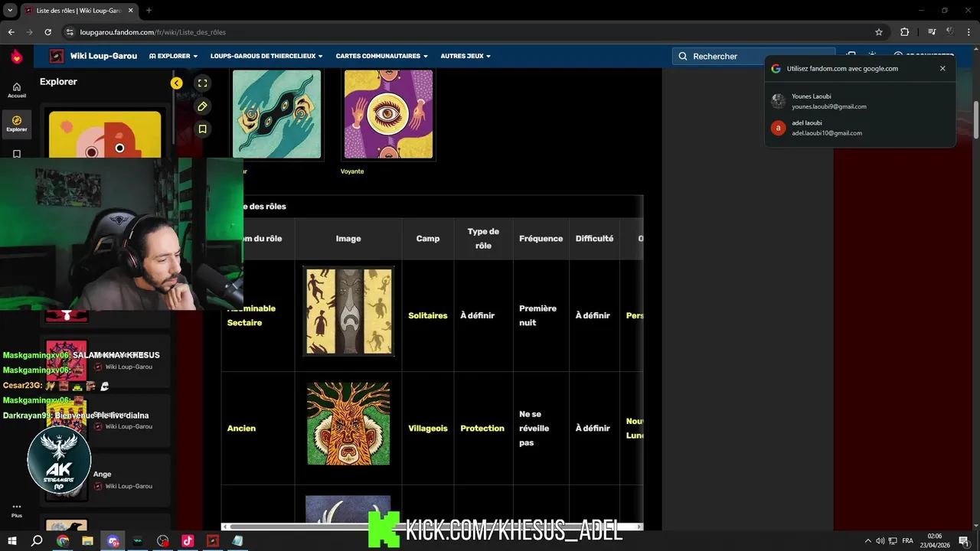The height and width of the screenshot is (551, 980).
Task: Go to Accueil in the Fandom sidebar
Action: [17, 90]
